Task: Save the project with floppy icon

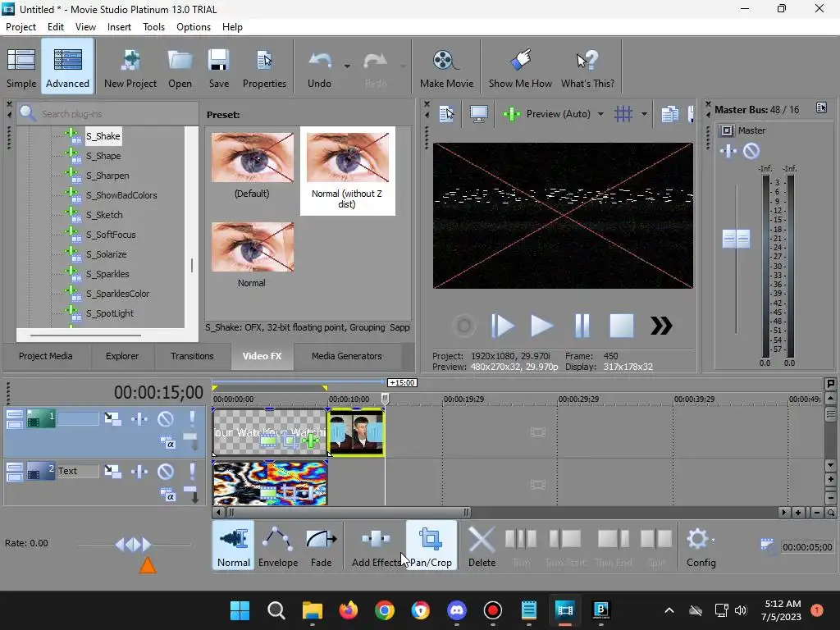Action: [218, 67]
